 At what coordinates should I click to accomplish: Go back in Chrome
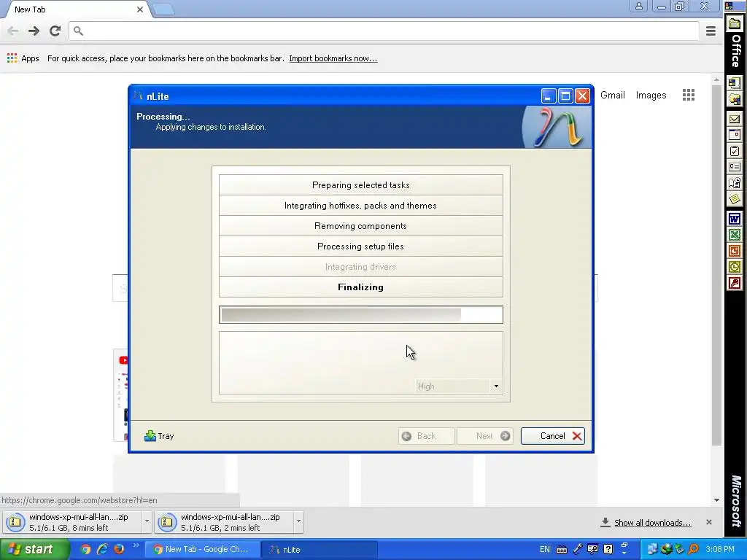[13, 31]
